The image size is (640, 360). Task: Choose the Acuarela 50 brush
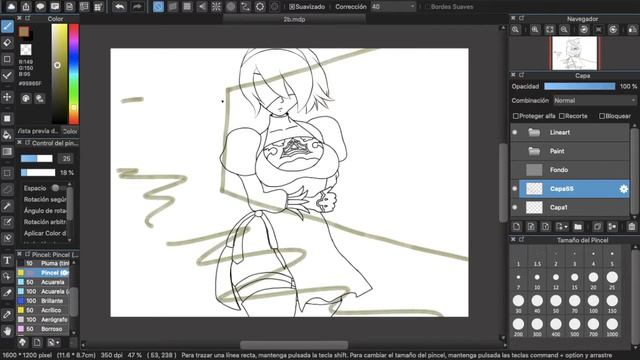(43, 282)
